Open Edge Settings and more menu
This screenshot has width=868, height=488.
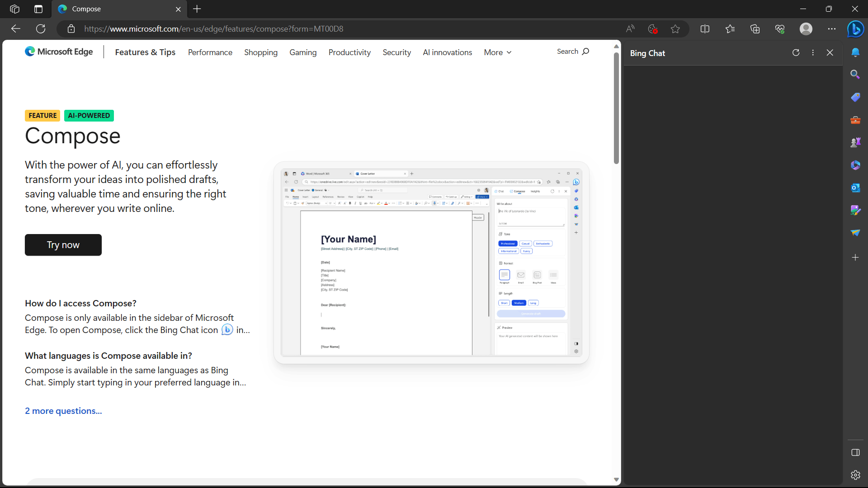point(832,29)
